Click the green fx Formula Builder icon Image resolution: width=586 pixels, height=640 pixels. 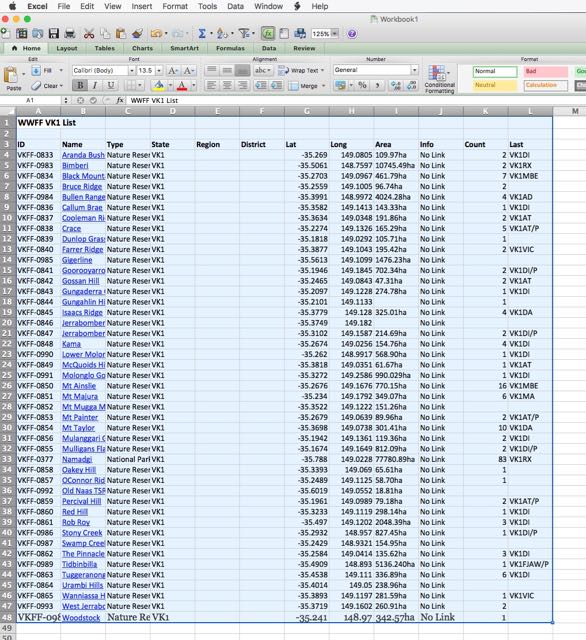click(268, 33)
